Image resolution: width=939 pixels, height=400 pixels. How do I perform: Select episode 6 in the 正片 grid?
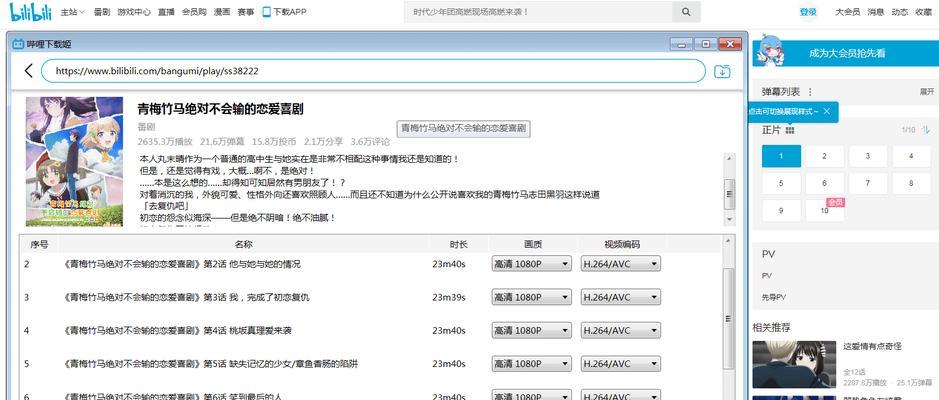pos(825,183)
